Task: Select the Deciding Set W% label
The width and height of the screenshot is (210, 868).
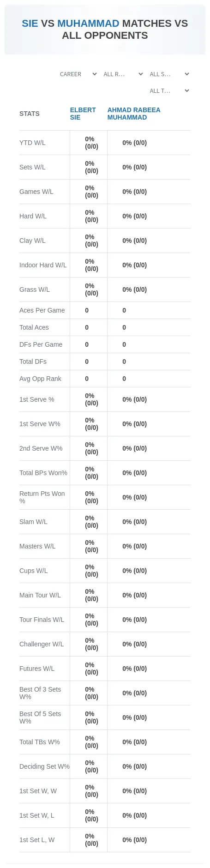Action: [x=44, y=766]
